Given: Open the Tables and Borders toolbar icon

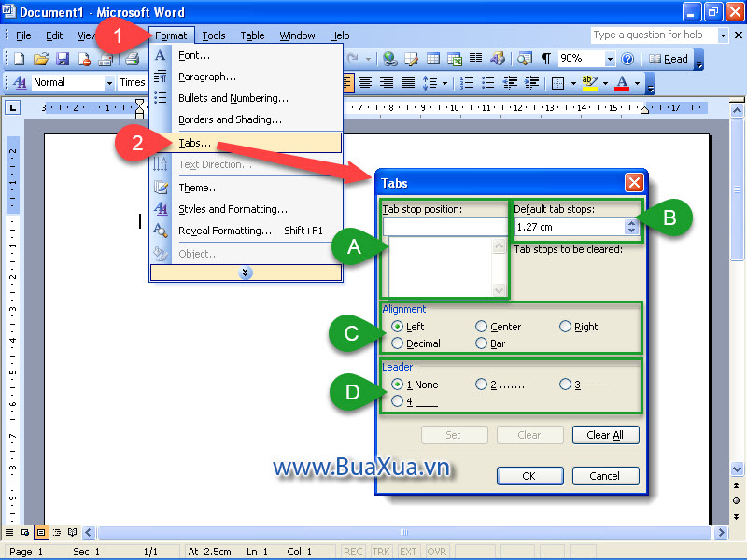Looking at the screenshot, I should 411,59.
